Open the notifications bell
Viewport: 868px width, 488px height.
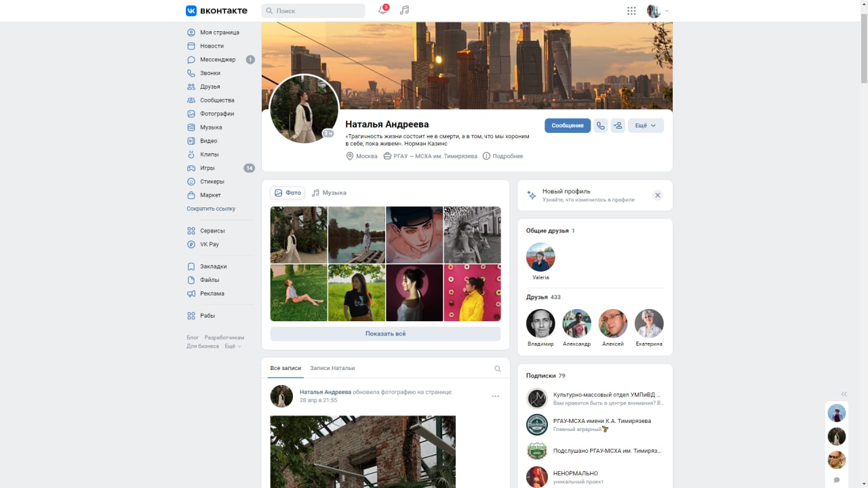point(383,10)
